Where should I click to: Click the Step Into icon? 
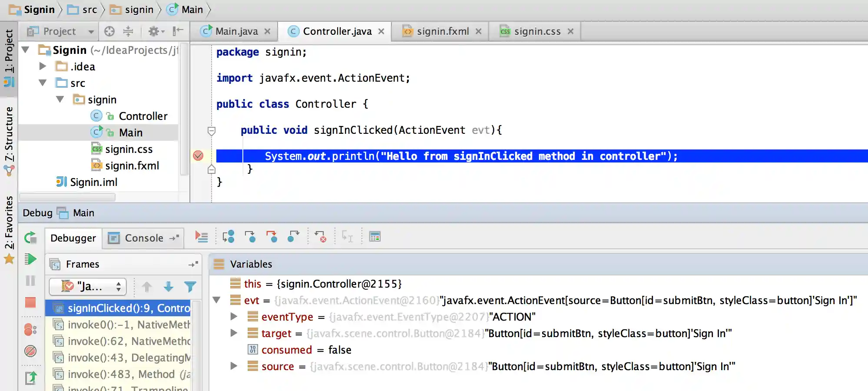[x=250, y=237]
